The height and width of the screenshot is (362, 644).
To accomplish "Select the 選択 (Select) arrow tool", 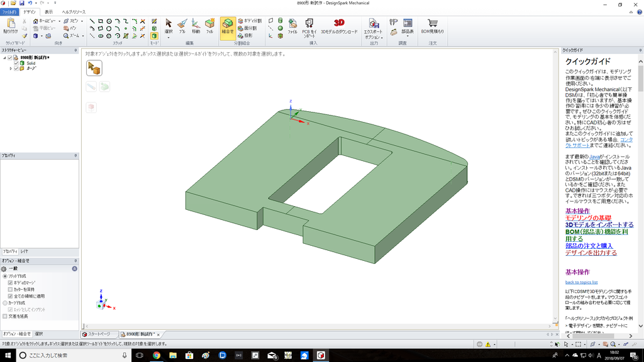I will coord(169,26).
